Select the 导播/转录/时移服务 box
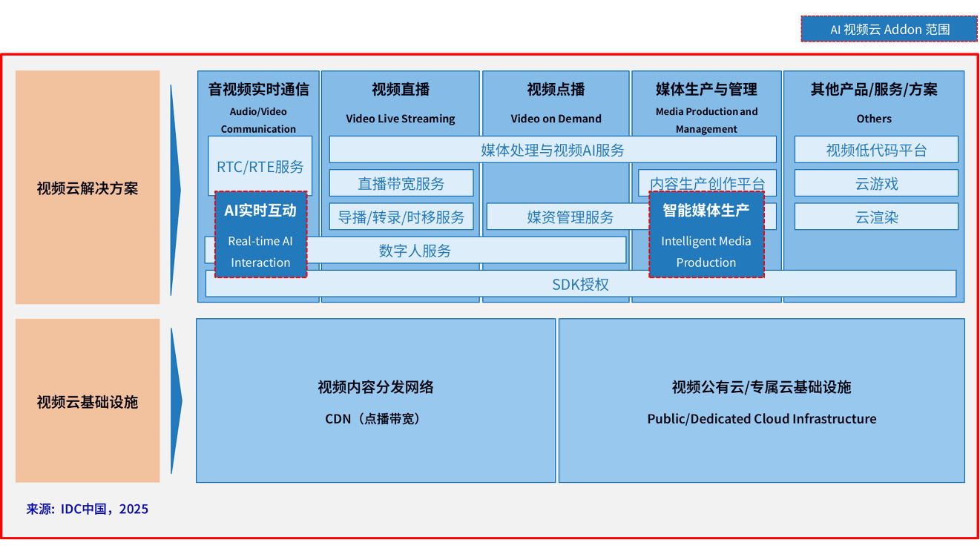Image resolution: width=980 pixels, height=551 pixels. tap(401, 217)
